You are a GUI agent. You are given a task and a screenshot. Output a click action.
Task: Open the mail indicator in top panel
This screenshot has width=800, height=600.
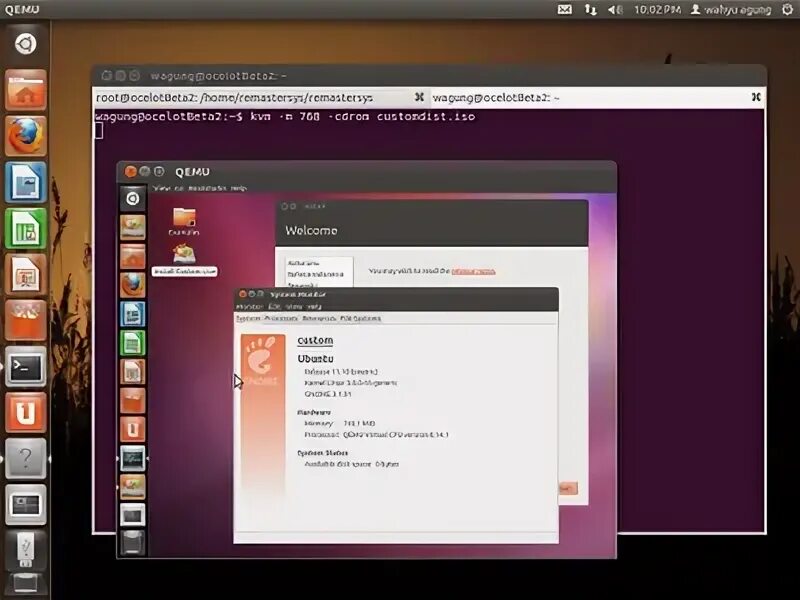point(564,9)
